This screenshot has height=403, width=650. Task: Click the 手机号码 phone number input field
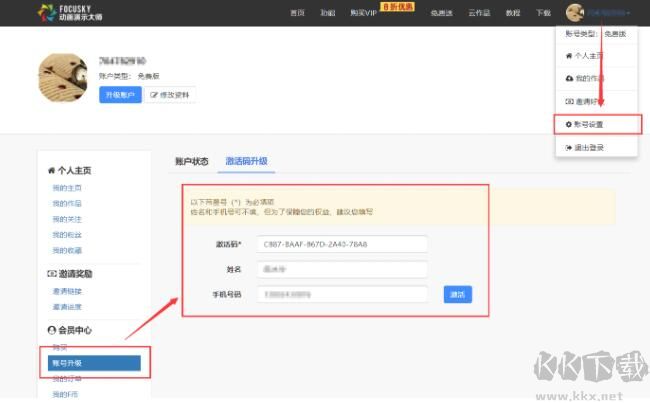342,294
